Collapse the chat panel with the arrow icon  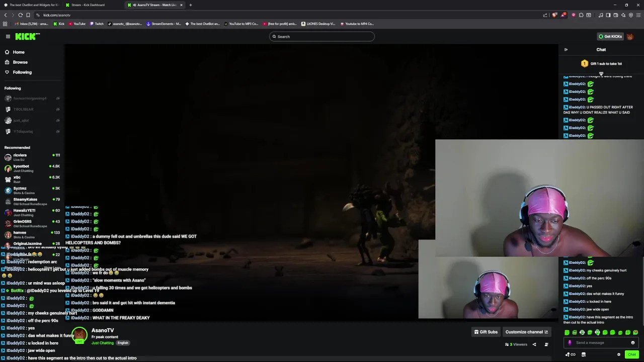(x=566, y=50)
